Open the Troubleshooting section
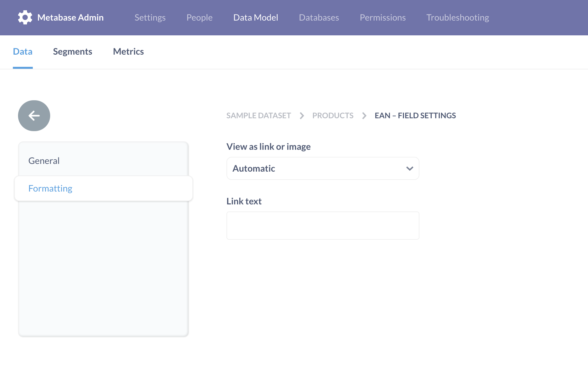 [457, 18]
